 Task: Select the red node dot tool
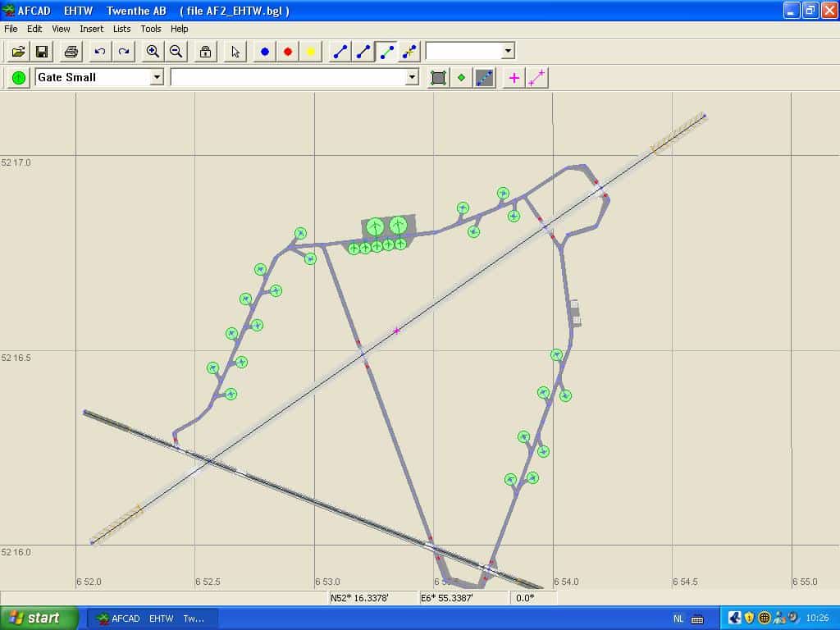(x=288, y=52)
